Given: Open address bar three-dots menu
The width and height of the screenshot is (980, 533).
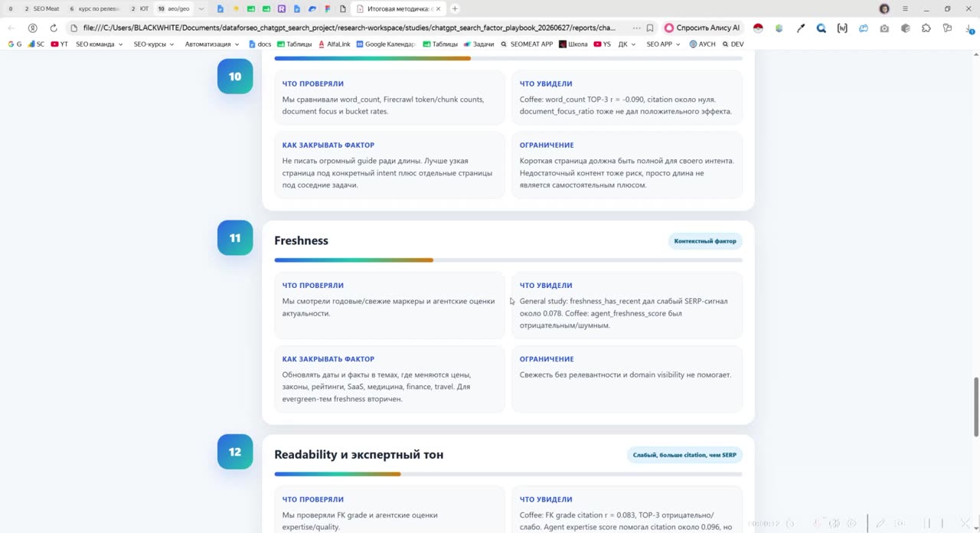Looking at the screenshot, I should [x=636, y=28].
